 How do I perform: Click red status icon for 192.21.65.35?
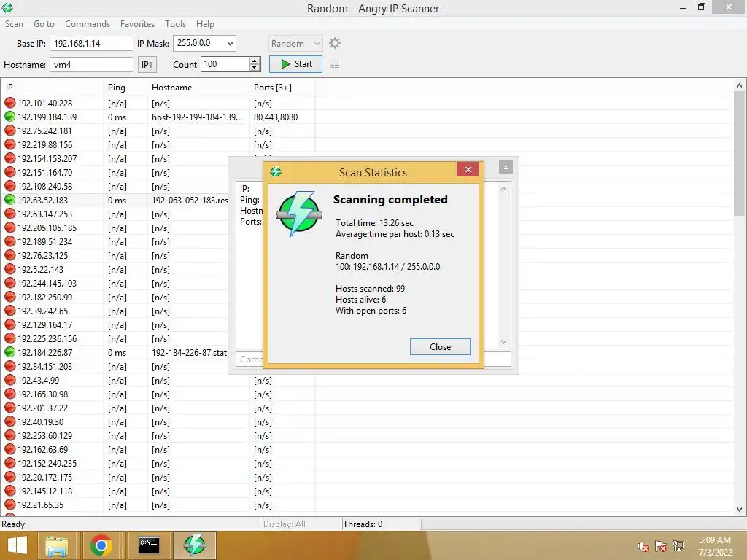point(9,505)
